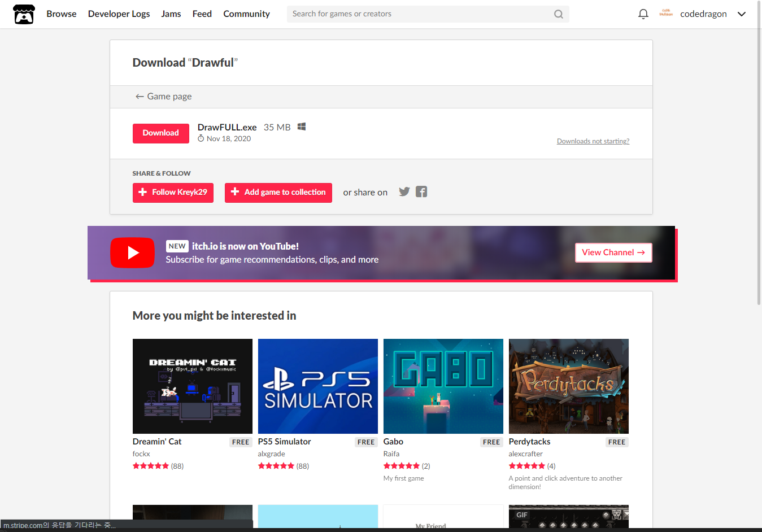This screenshot has width=762, height=532.
Task: Open the Gabo title link
Action: click(x=393, y=442)
